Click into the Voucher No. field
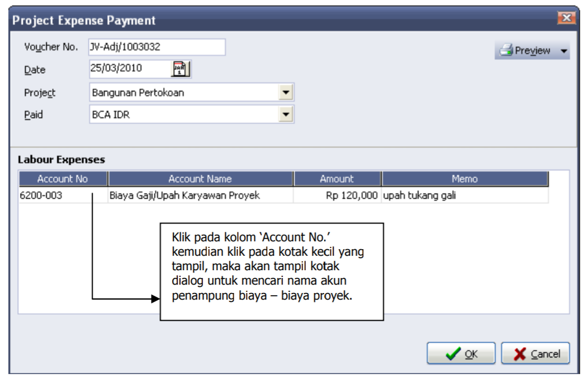The height and width of the screenshot is (384, 588). [157, 47]
